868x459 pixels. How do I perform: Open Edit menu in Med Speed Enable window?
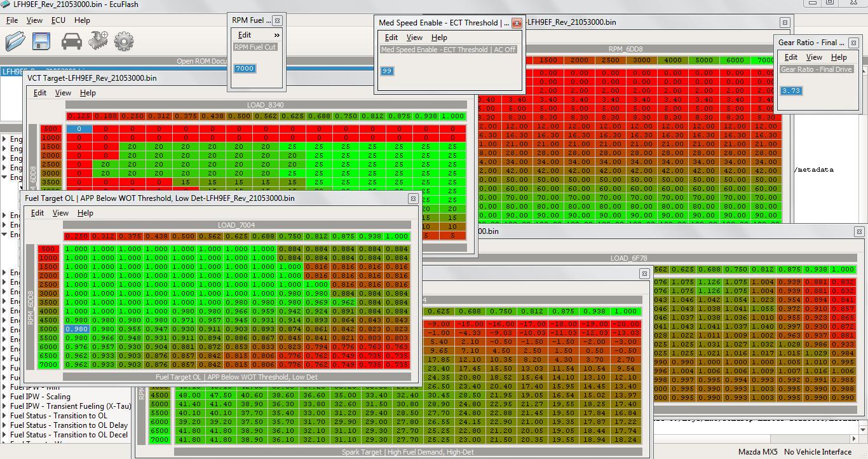click(391, 38)
